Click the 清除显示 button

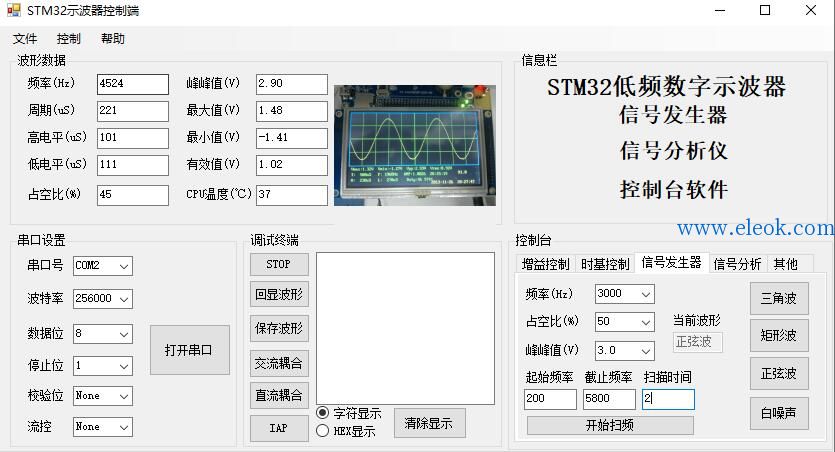pyautogui.click(x=430, y=424)
